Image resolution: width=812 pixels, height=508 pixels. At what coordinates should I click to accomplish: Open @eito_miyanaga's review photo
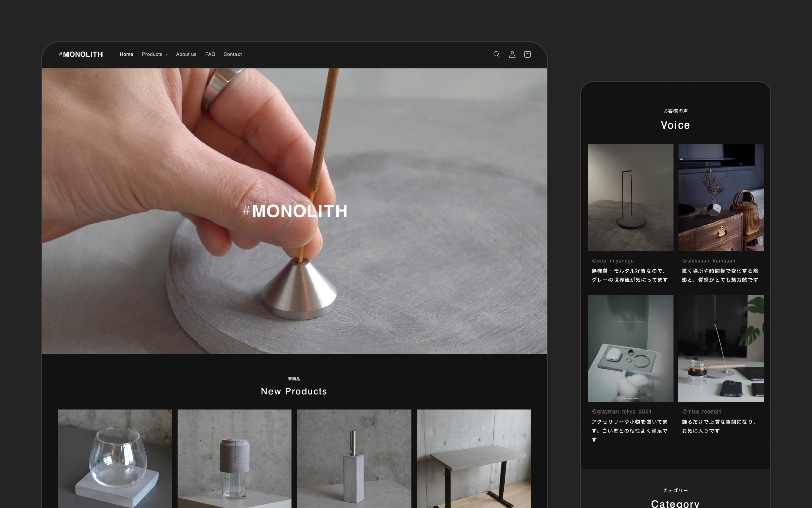630,197
